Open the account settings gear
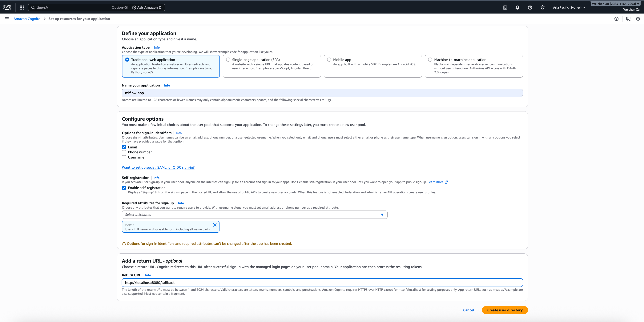644x322 pixels. 542,7
